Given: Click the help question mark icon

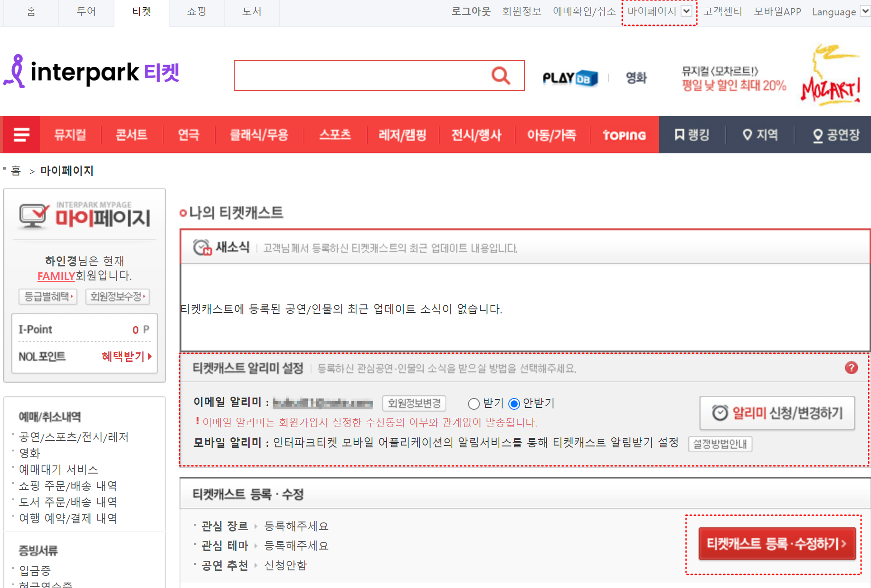Looking at the screenshot, I should click(x=852, y=368).
